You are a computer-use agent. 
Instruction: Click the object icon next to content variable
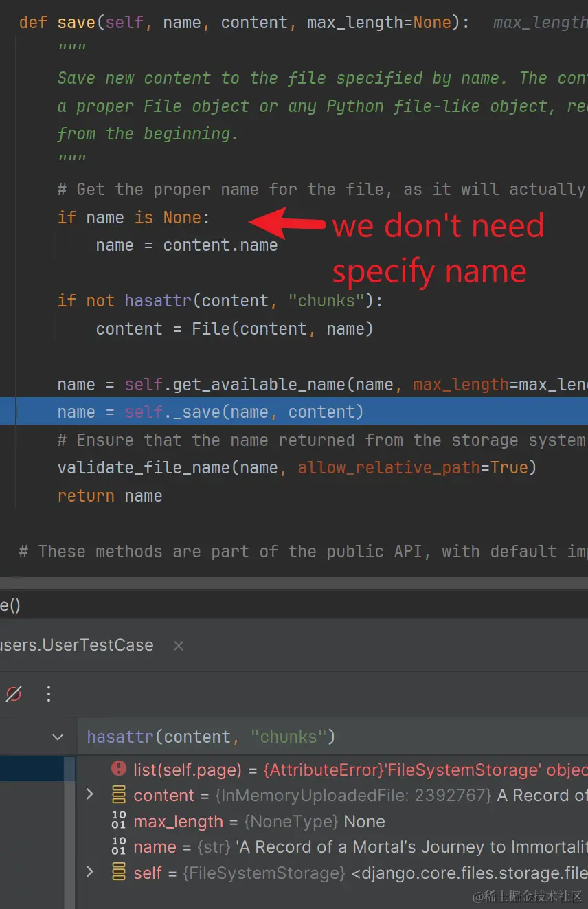(119, 795)
